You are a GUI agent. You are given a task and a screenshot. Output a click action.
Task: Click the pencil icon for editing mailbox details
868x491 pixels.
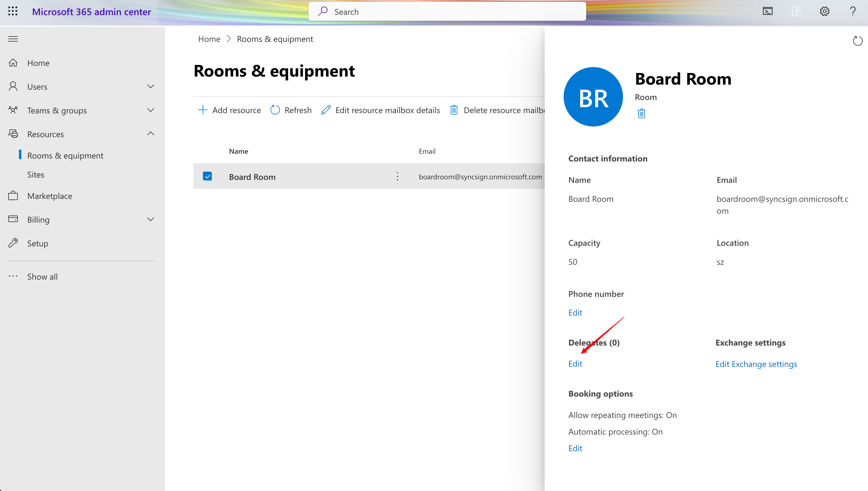326,110
